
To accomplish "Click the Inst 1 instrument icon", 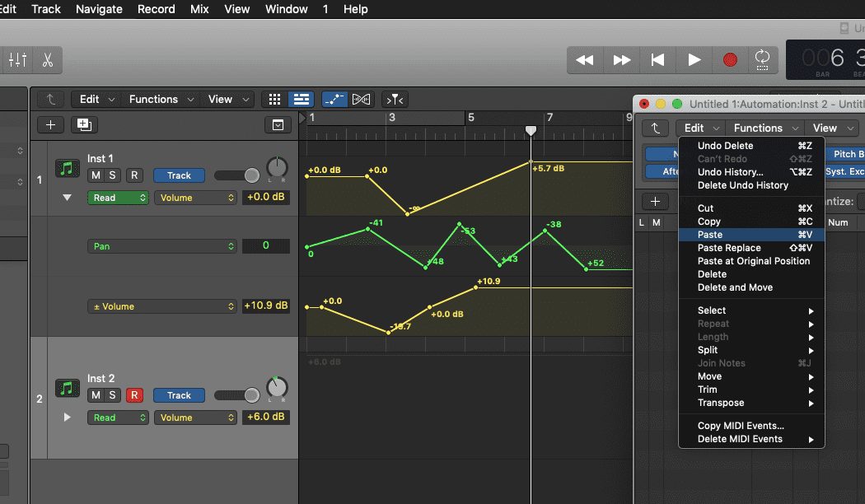I will (68, 168).
